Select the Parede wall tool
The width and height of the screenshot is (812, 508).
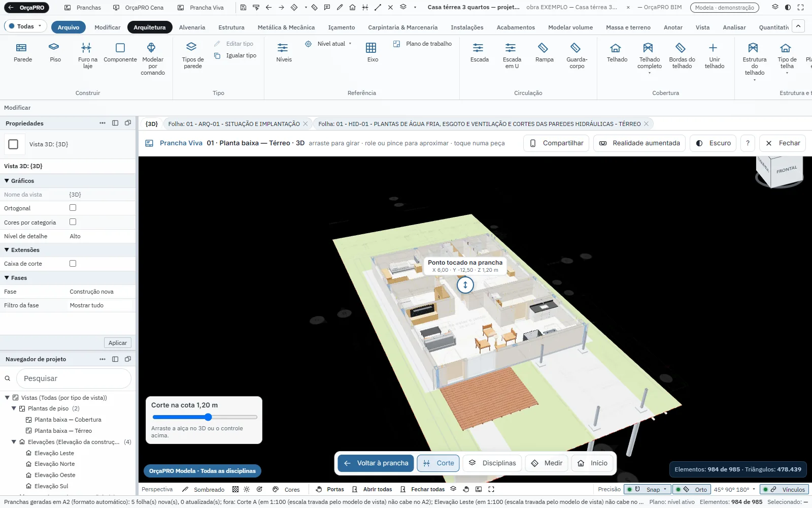pyautogui.click(x=23, y=52)
